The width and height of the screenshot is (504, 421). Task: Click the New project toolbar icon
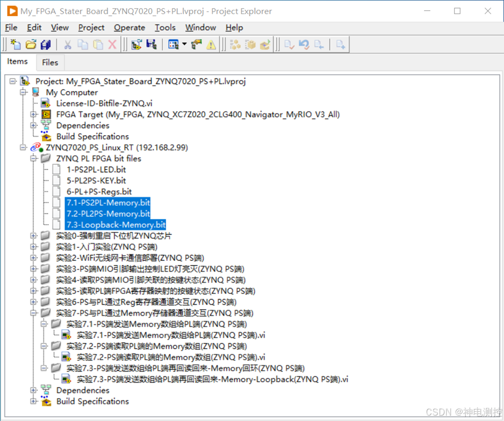tap(15, 44)
